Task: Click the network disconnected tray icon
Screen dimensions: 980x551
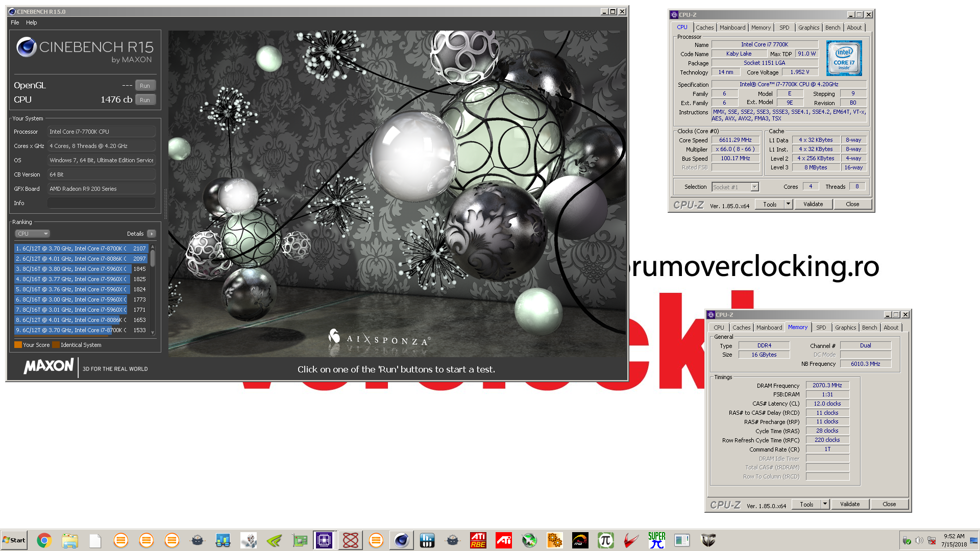Action: click(932, 540)
